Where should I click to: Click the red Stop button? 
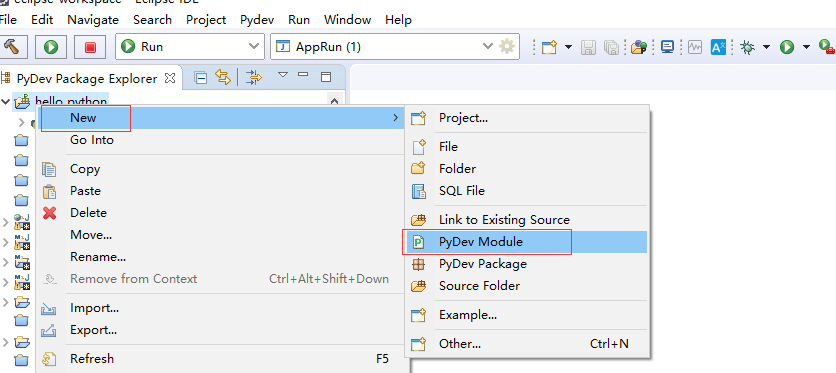pyautogui.click(x=90, y=47)
